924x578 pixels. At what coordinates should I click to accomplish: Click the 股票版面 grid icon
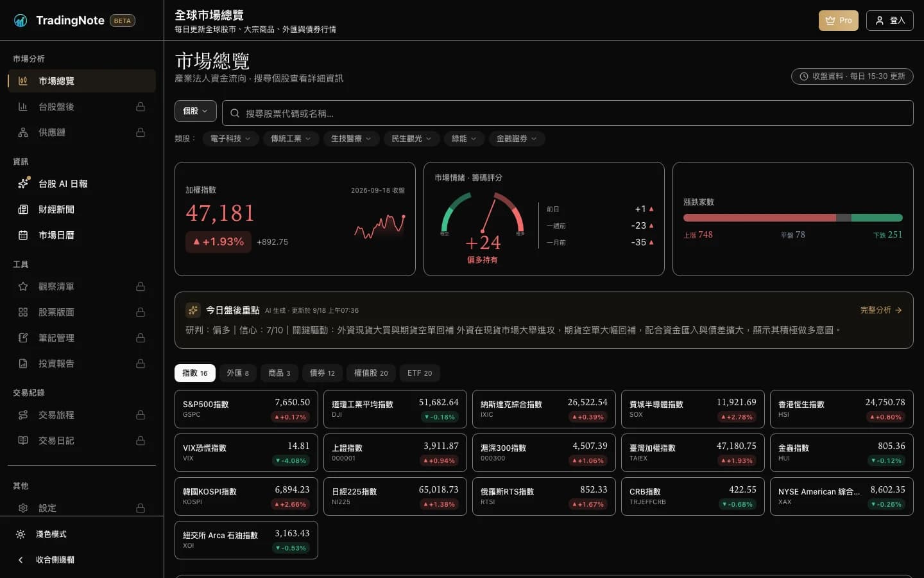(x=23, y=312)
